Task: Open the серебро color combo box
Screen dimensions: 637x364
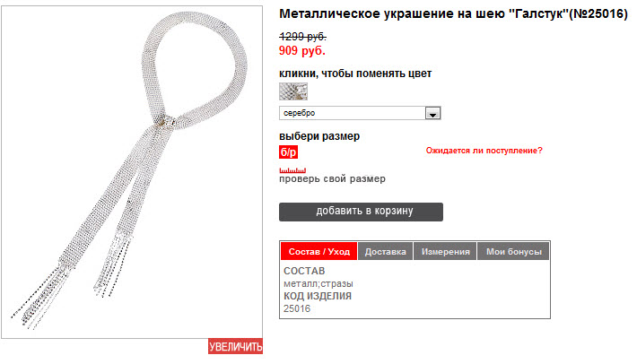Action: coord(360,113)
